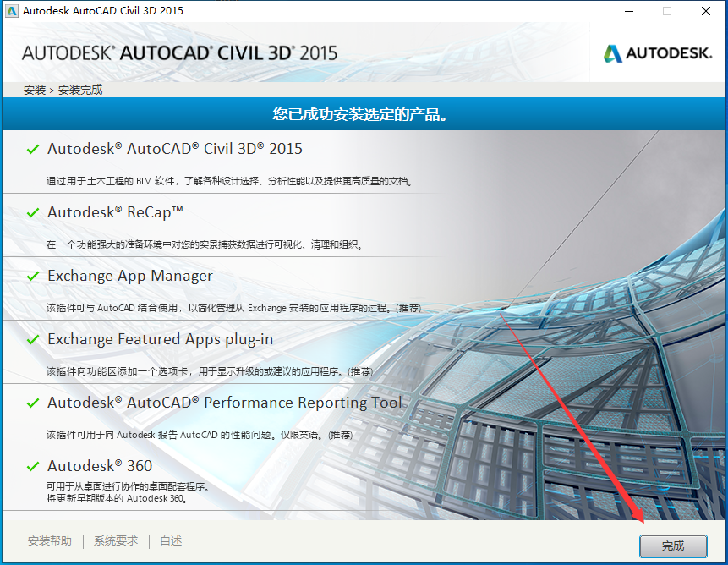
Task: Select the Autodesk 360 title
Action: point(100,466)
